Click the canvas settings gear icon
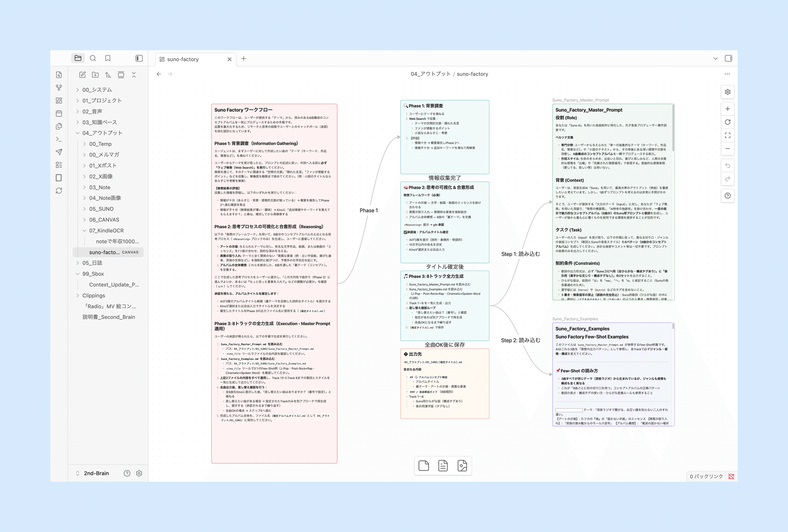 (727, 92)
